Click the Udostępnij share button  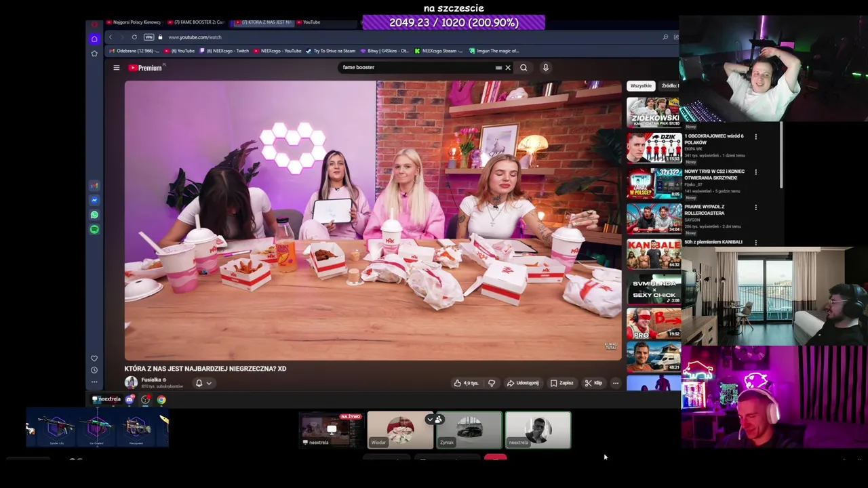tap(523, 384)
